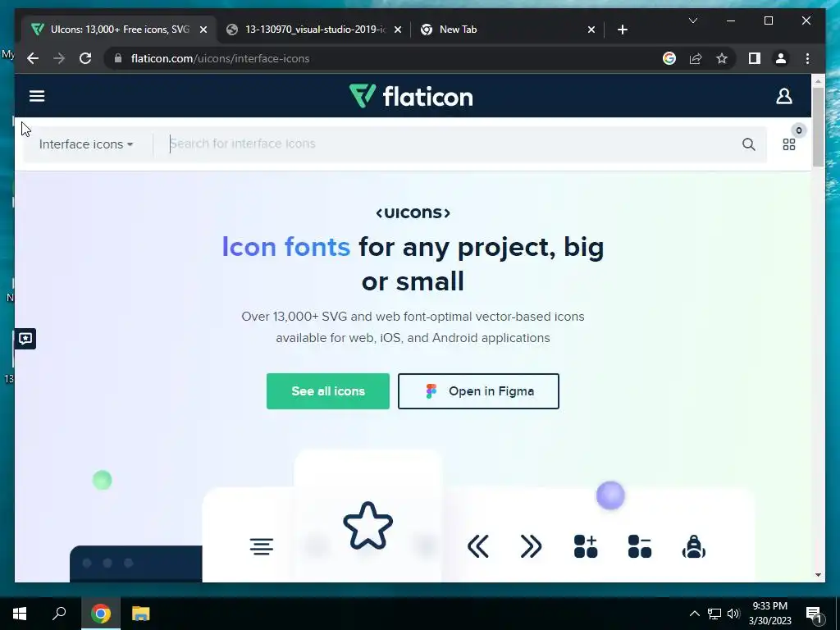Viewport: 840px width, 630px height.
Task: Open Chrome tab search chevron
Action: (x=692, y=21)
